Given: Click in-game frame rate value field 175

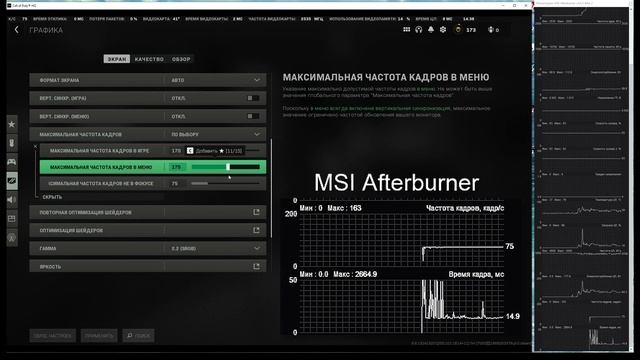Looking at the screenshot, I should [176, 151].
